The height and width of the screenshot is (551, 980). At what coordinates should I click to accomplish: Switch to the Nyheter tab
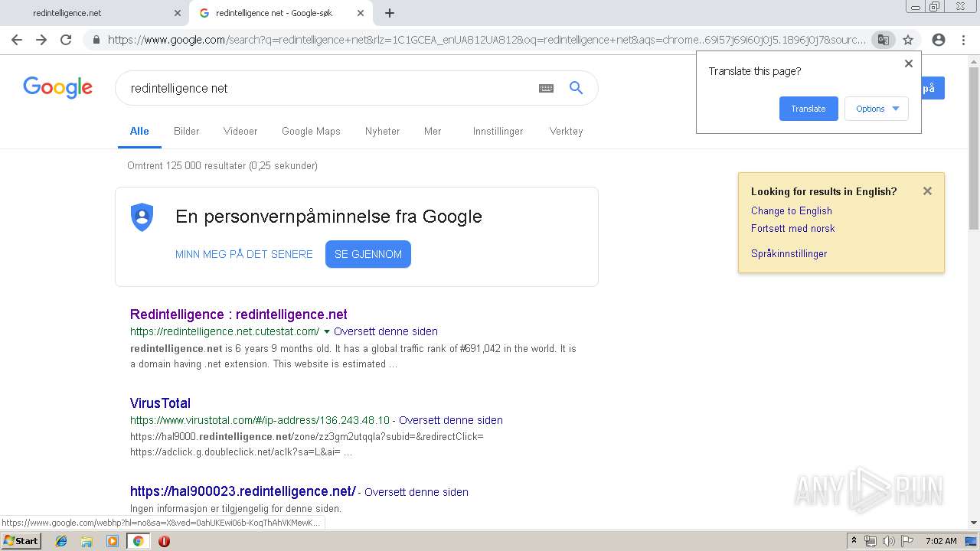tap(383, 131)
